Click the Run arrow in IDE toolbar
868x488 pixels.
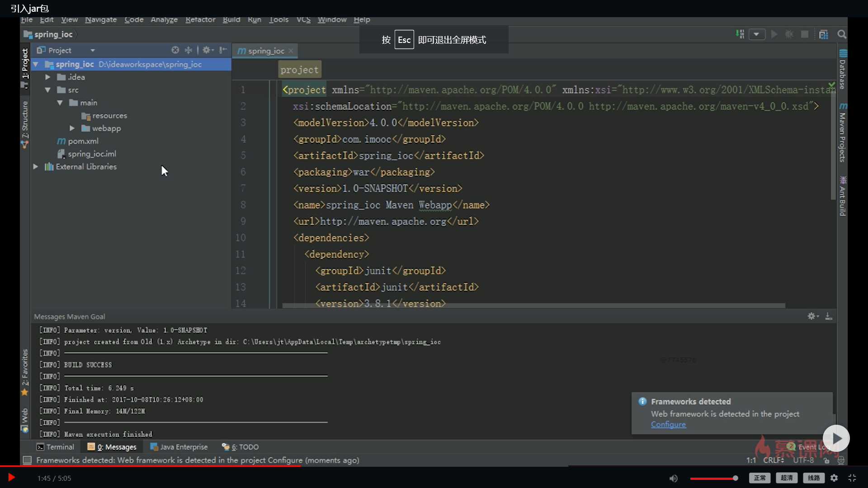[x=774, y=34]
